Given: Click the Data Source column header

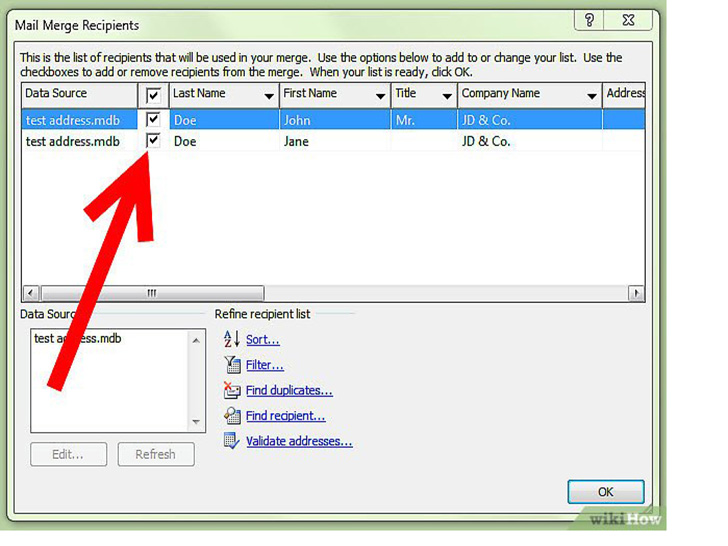Looking at the screenshot, I should [x=79, y=95].
